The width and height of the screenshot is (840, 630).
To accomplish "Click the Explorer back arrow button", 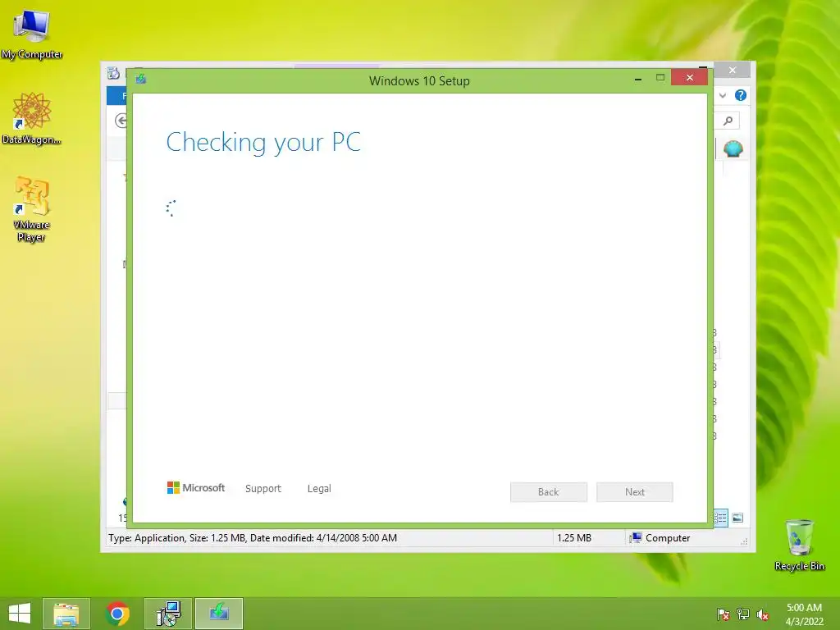I will tap(121, 121).
